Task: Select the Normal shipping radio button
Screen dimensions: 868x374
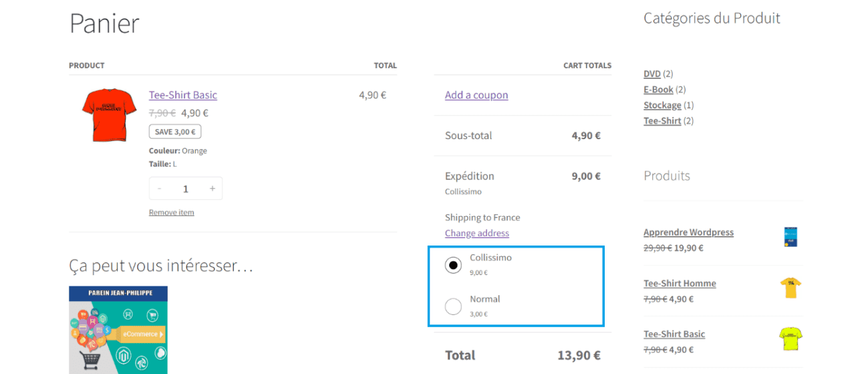Action: [453, 306]
